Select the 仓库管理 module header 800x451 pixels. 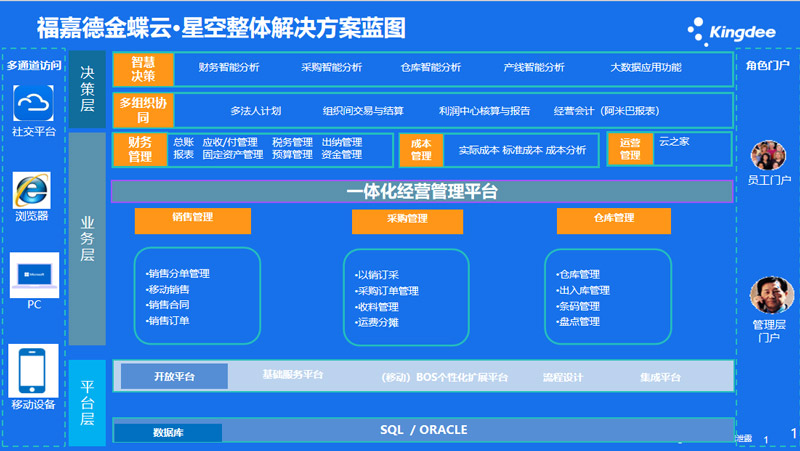(x=614, y=218)
